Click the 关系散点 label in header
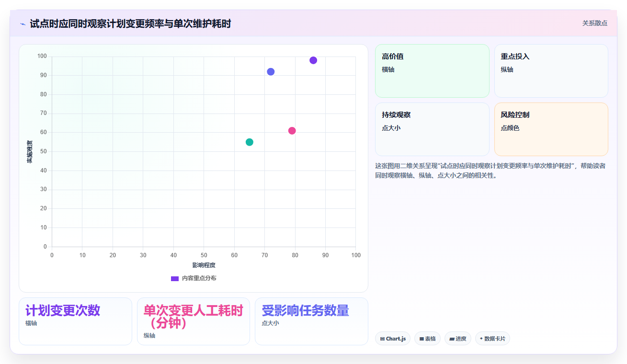 tap(595, 23)
